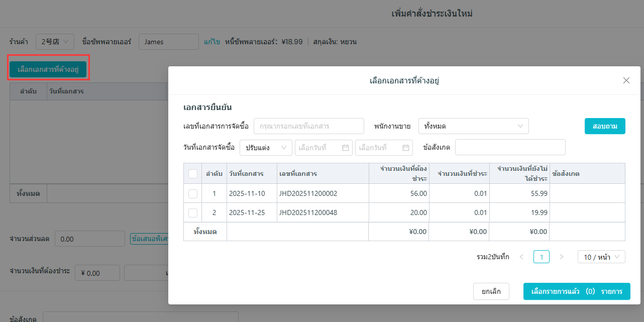The height and width of the screenshot is (322, 644).
Task: Click the ยกเลิก cancel button
Action: [491, 291]
